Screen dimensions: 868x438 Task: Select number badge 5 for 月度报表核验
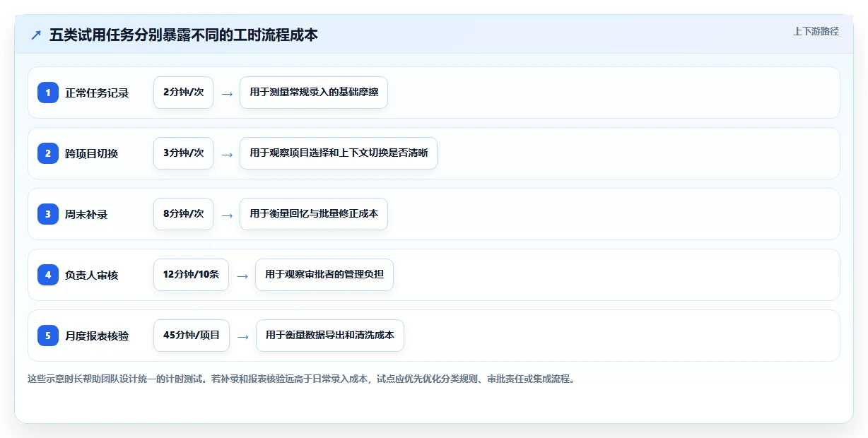coord(48,336)
